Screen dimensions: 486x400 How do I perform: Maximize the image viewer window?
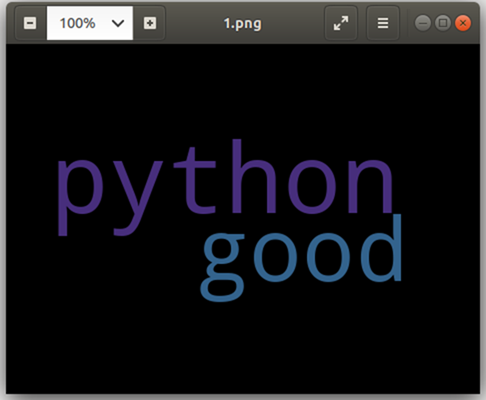click(x=443, y=23)
